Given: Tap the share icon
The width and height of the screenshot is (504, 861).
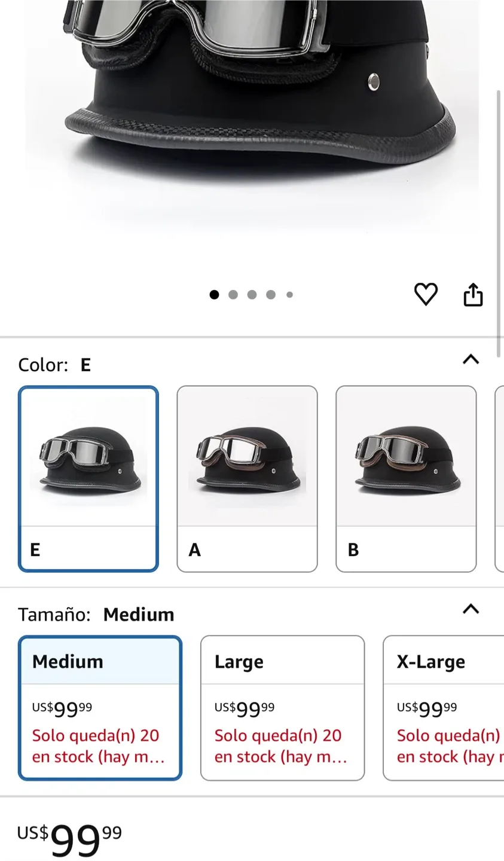Looking at the screenshot, I should (x=473, y=294).
